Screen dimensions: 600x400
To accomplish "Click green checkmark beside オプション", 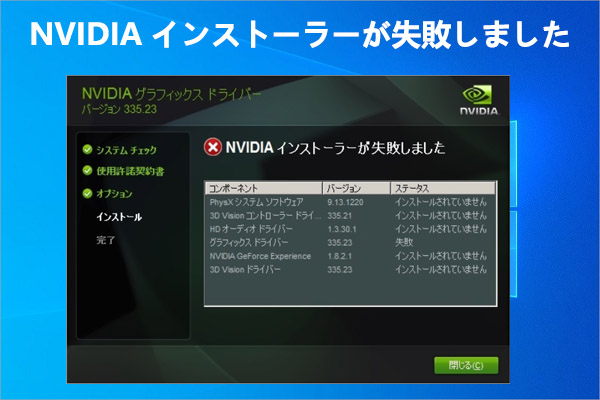I will (x=87, y=193).
